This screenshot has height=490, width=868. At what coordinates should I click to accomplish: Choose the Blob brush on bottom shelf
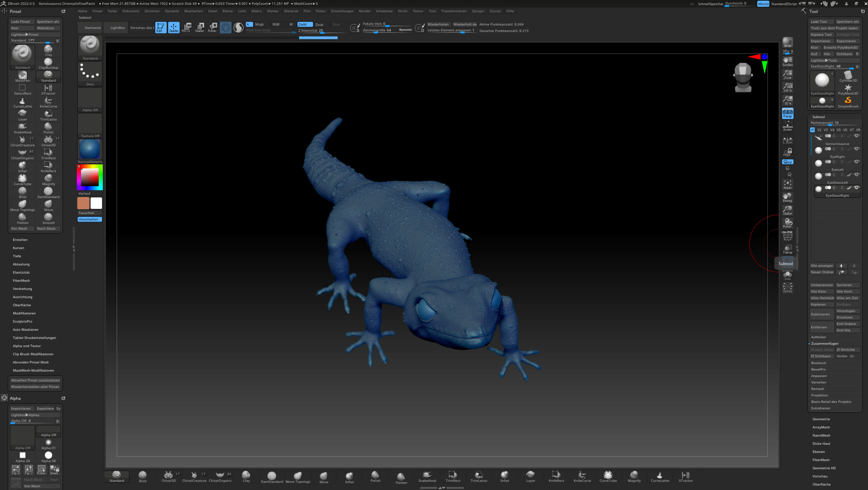point(143,477)
